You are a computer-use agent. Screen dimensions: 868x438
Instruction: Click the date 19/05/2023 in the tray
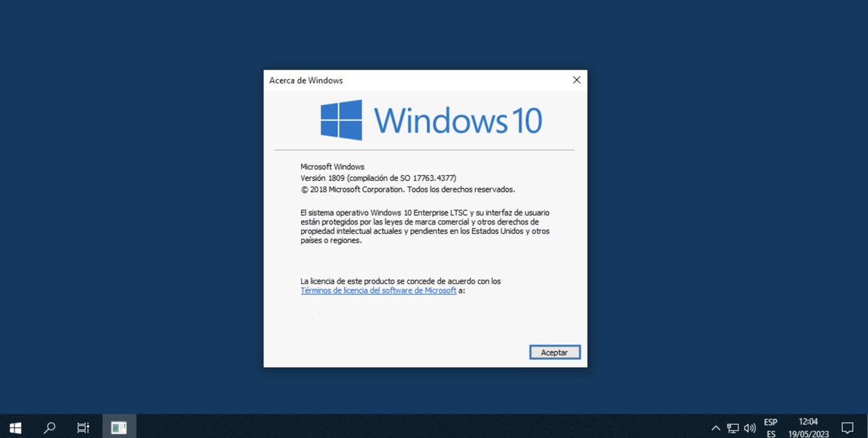point(810,432)
